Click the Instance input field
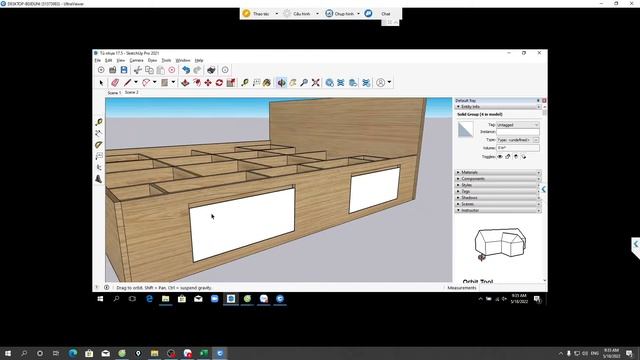Viewport: 640px width, 360px height. tap(518, 132)
